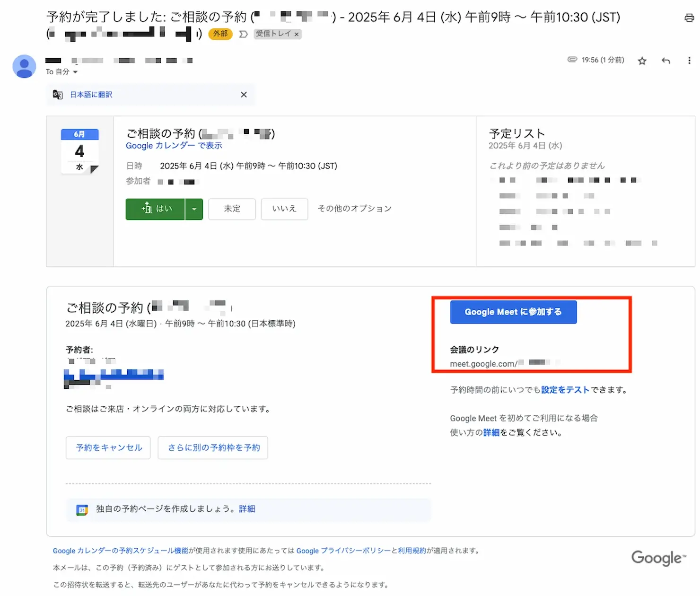Screen dimensions: 700x596
Task: Open the 詳細 link about Google Meet usage
Action: point(491,432)
